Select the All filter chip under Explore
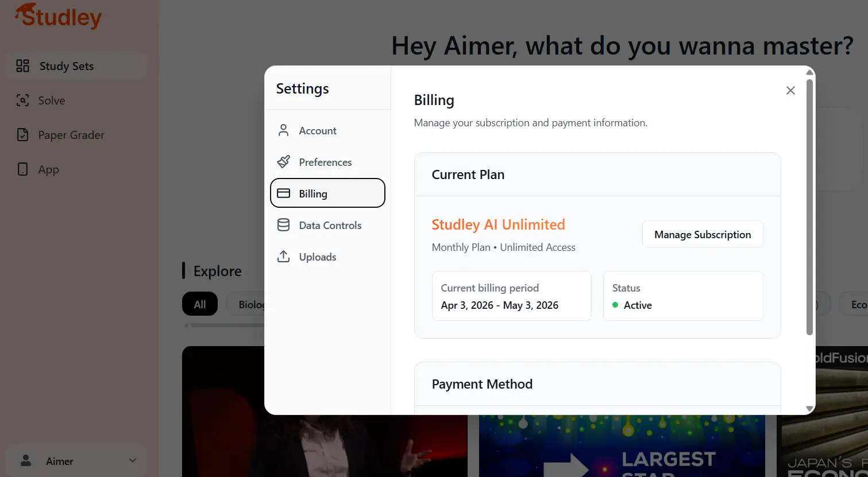 [200, 304]
